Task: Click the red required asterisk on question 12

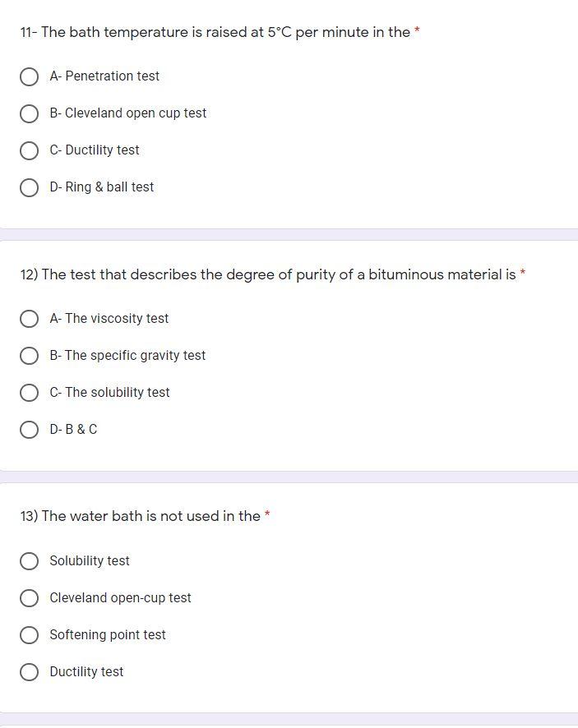Action: point(523,274)
